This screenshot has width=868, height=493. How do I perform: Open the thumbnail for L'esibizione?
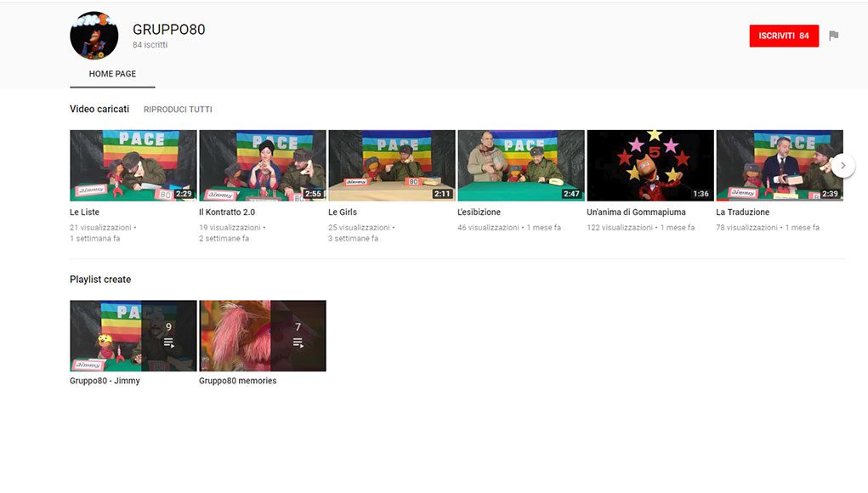point(520,165)
